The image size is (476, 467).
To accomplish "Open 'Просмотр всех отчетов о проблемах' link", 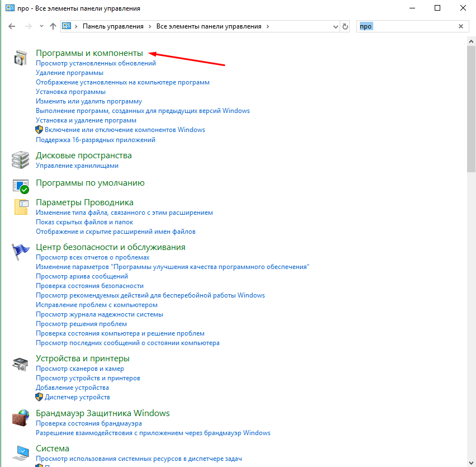I will 93,257.
